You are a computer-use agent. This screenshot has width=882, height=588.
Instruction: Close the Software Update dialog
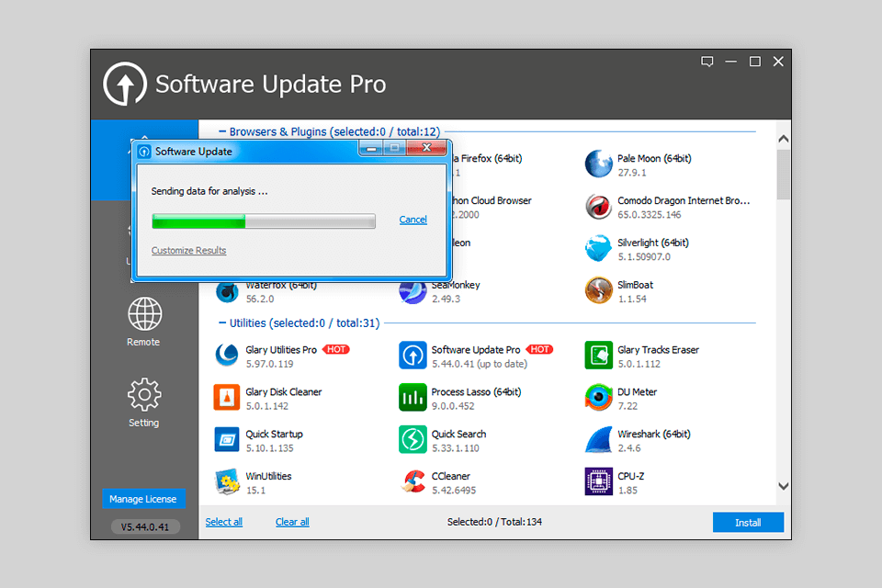pyautogui.click(x=427, y=148)
